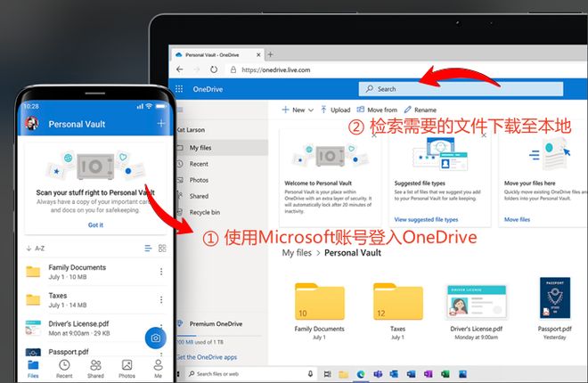The image size is (588, 383).
Task: Click the Upload toolbar button
Action: click(x=335, y=110)
